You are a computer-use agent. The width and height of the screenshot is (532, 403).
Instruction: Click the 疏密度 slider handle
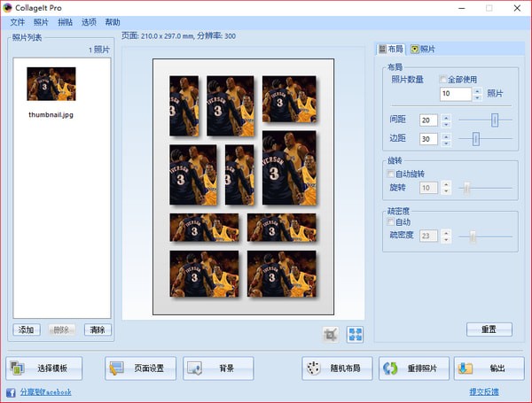point(473,236)
